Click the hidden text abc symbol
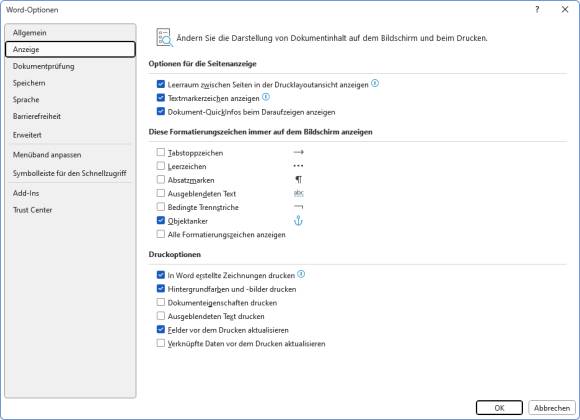 pos(298,193)
